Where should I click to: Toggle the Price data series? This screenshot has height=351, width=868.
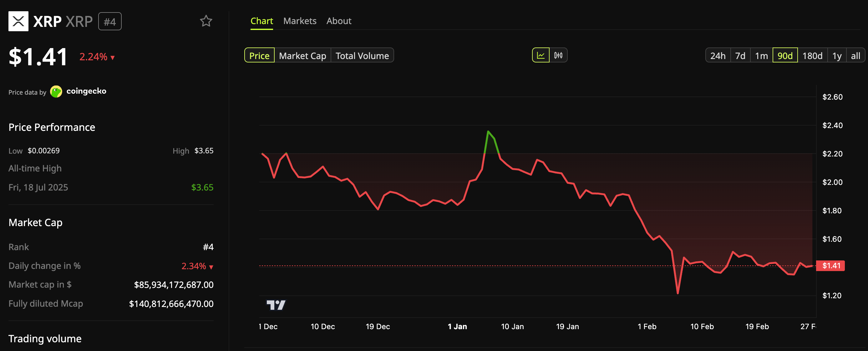tap(259, 55)
